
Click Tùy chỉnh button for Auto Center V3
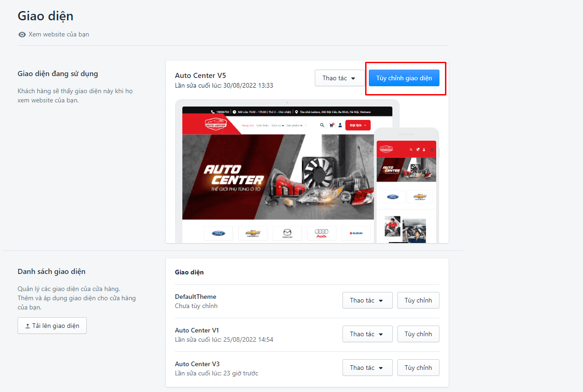pyautogui.click(x=418, y=368)
